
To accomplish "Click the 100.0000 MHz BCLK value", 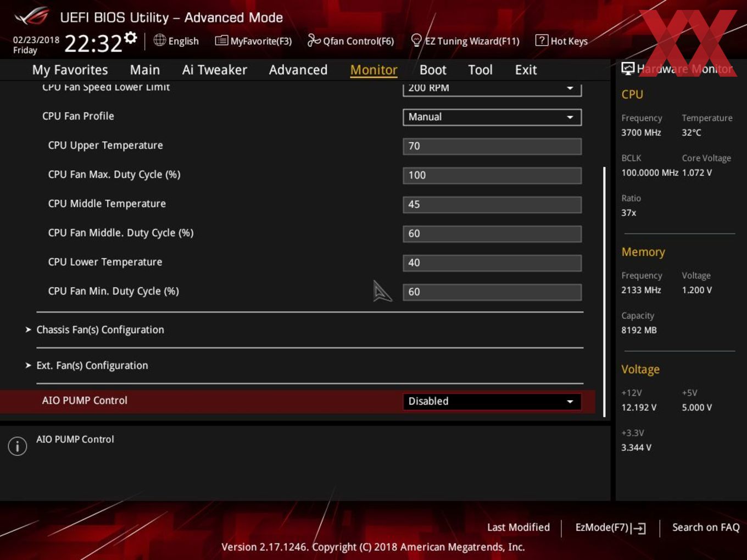I will tap(650, 172).
